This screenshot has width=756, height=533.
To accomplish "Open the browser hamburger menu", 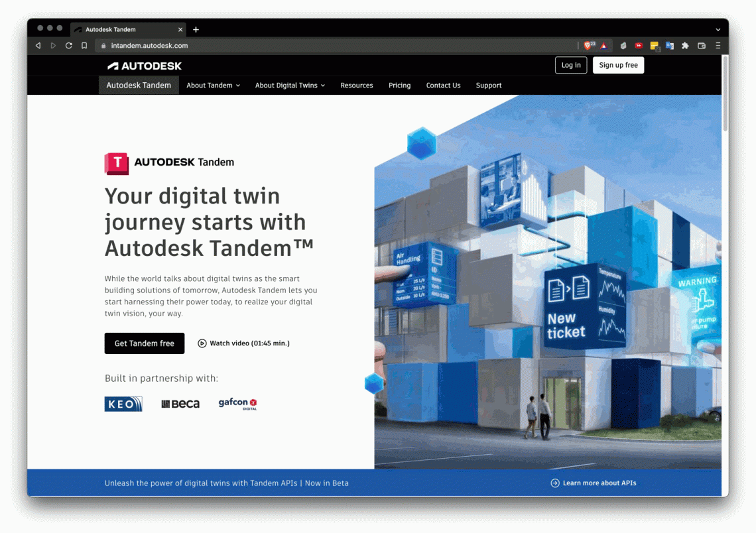I will tap(718, 45).
